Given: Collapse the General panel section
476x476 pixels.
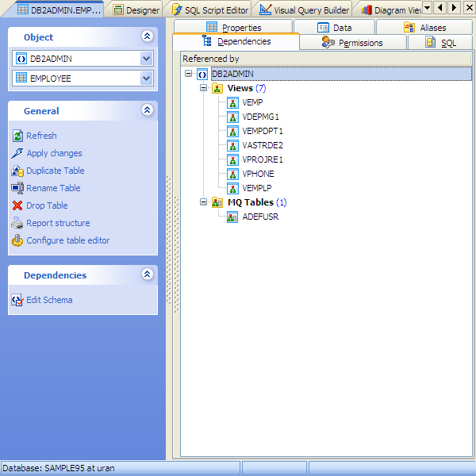Looking at the screenshot, I should click(x=146, y=111).
